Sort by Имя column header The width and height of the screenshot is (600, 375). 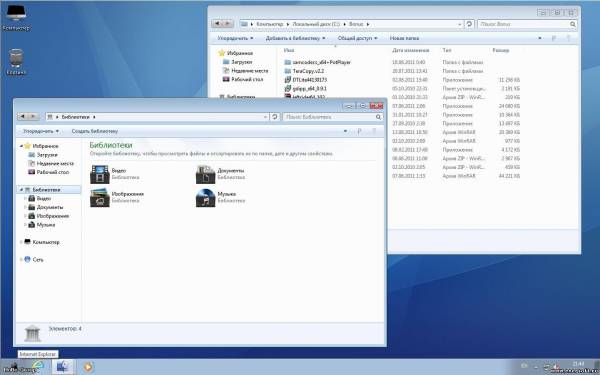coord(289,50)
